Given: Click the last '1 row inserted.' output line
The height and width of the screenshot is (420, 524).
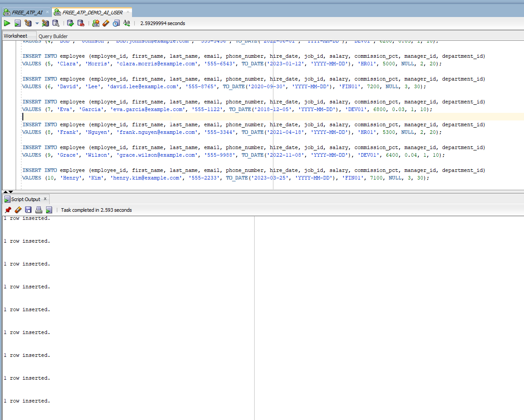Looking at the screenshot, I should [27, 401].
